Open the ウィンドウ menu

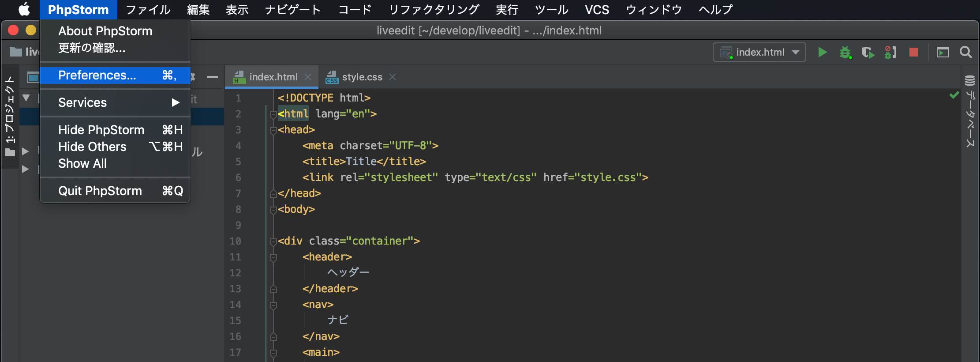point(654,9)
